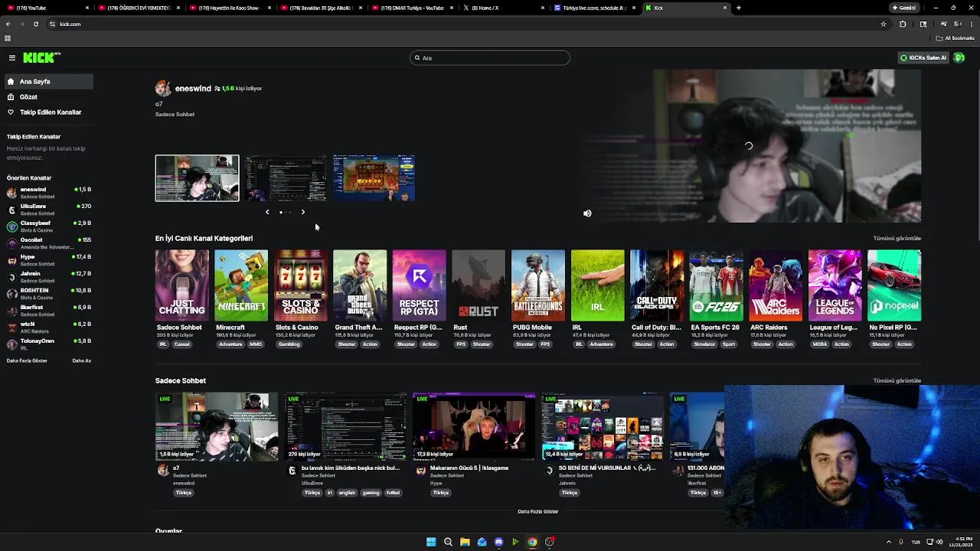Select the first featured stream thumbnail
This screenshot has width=980, height=551.
click(x=197, y=178)
